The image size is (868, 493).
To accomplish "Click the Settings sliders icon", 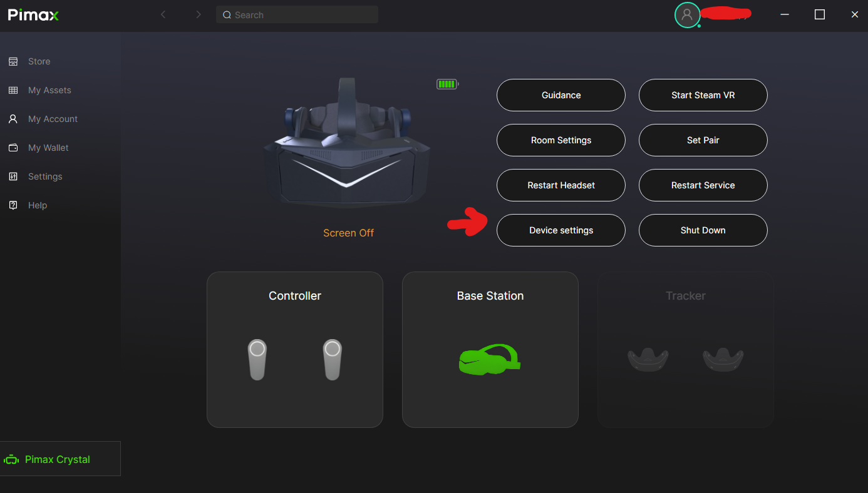I will click(x=13, y=176).
